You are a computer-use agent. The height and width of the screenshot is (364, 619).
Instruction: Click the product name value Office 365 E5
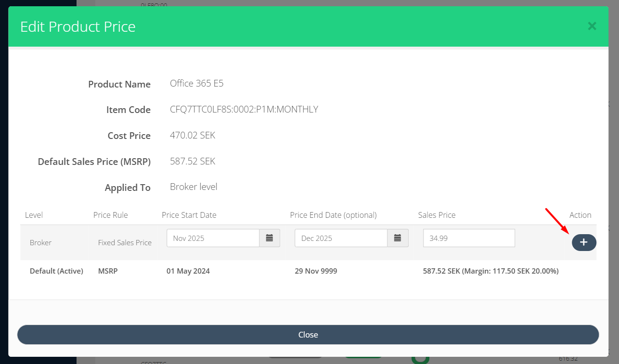[196, 84]
